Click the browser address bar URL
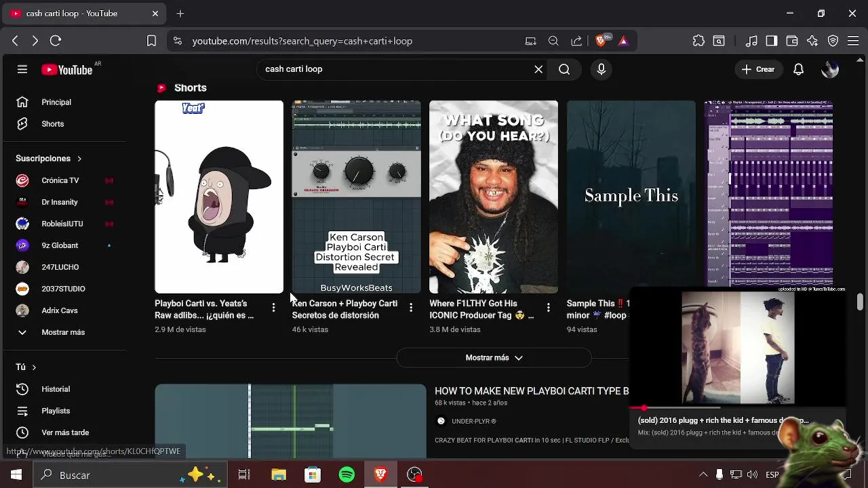The image size is (868, 488). [x=302, y=41]
